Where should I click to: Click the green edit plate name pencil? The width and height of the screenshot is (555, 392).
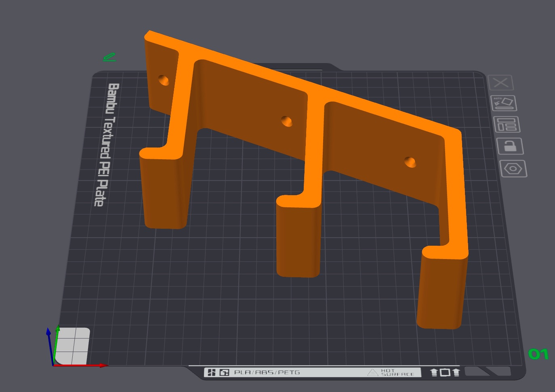(109, 57)
